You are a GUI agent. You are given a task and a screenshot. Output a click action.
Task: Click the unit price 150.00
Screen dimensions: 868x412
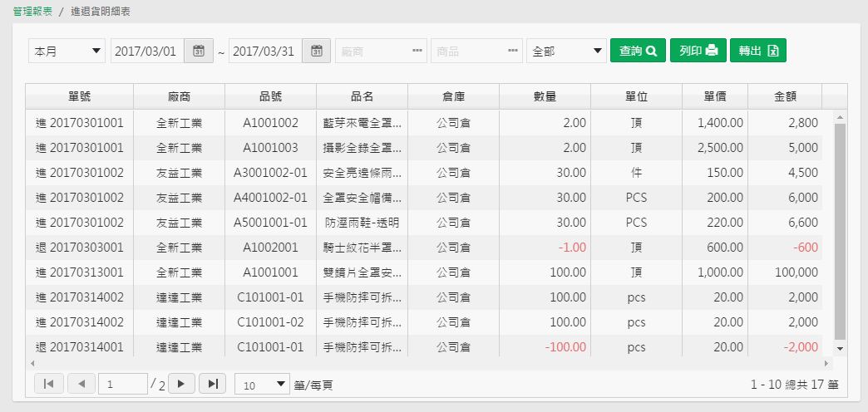725,173
